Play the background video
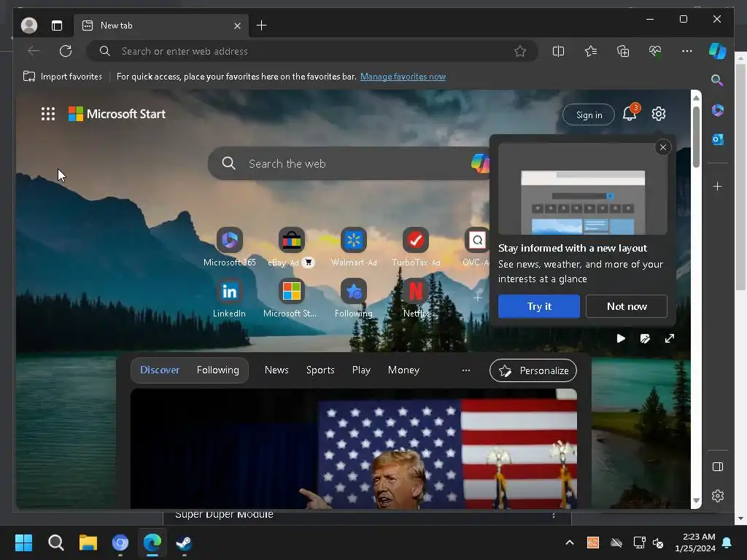 621,338
